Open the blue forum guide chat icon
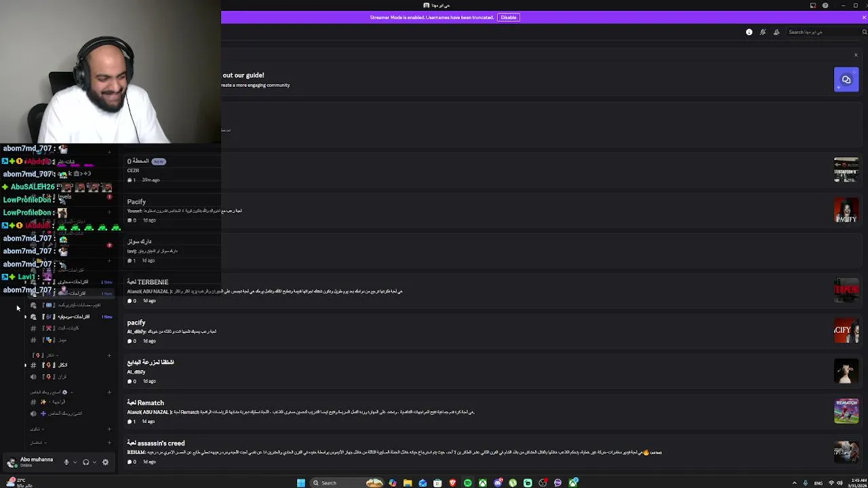 (846, 79)
